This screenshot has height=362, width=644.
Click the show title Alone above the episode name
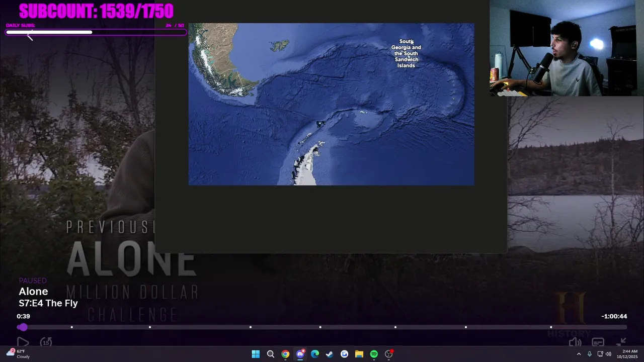tap(33, 292)
